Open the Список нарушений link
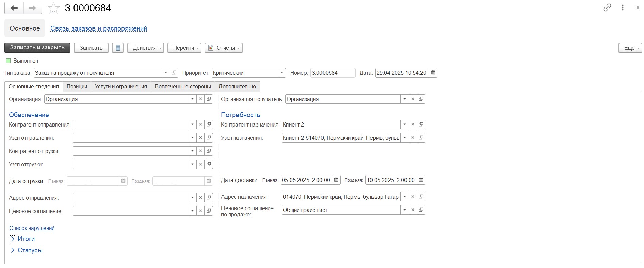The width and height of the screenshot is (644, 268). click(x=32, y=228)
